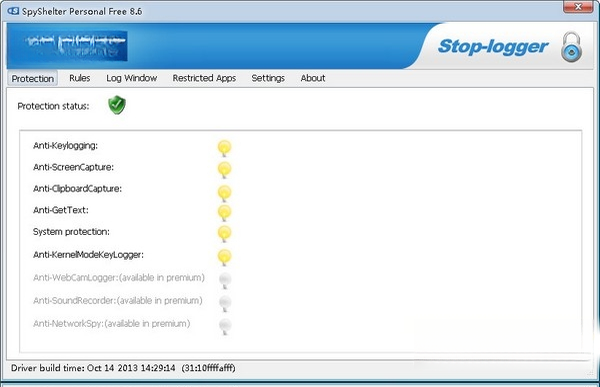Select the Anti-Keylogging label
This screenshot has height=387, width=600.
coord(65,145)
